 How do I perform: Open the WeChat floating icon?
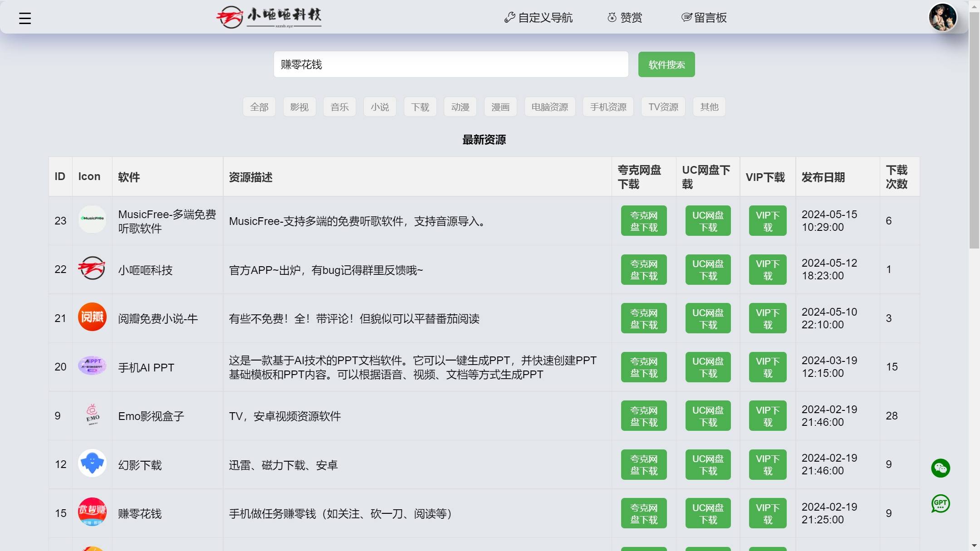coord(941,468)
